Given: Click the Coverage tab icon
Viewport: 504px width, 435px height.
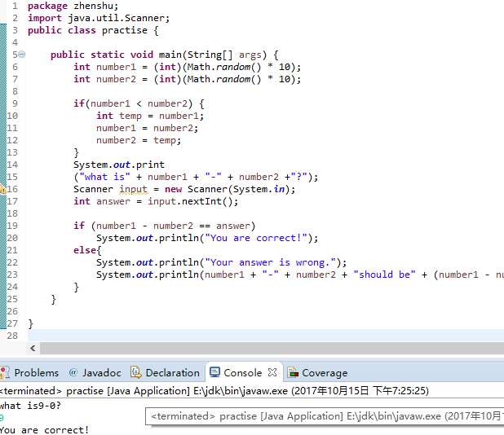Looking at the screenshot, I should coord(293,373).
